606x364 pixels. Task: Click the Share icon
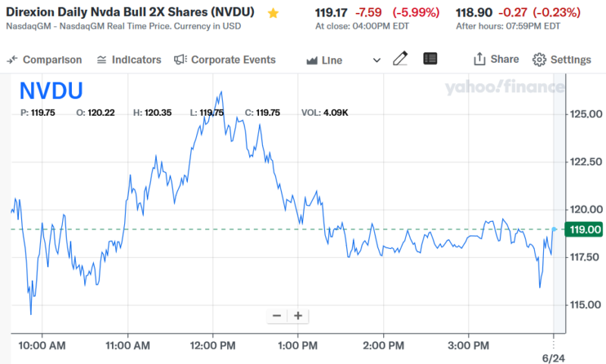[x=479, y=59]
